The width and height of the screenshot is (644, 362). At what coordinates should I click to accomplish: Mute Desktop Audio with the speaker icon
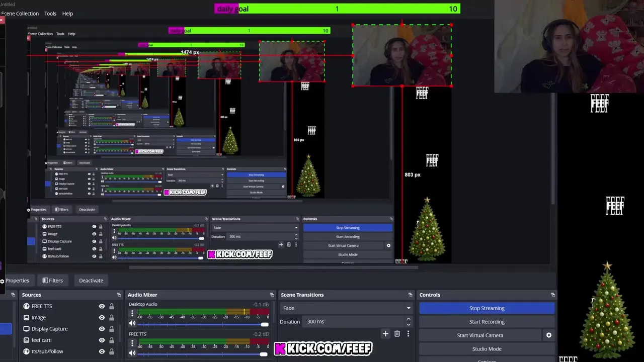[x=132, y=324]
